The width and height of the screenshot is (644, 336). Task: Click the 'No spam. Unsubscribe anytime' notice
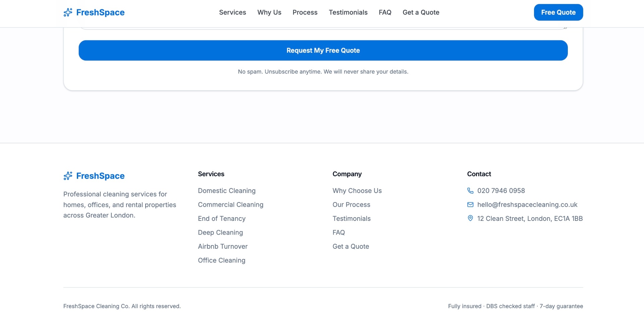[x=323, y=72]
